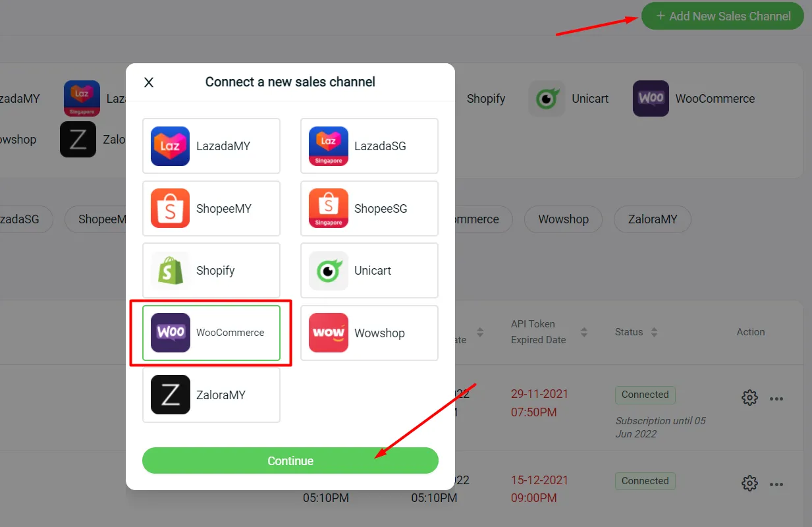The height and width of the screenshot is (527, 812).
Task: Choose the LazadaSG Singapore logo
Action: click(x=329, y=146)
